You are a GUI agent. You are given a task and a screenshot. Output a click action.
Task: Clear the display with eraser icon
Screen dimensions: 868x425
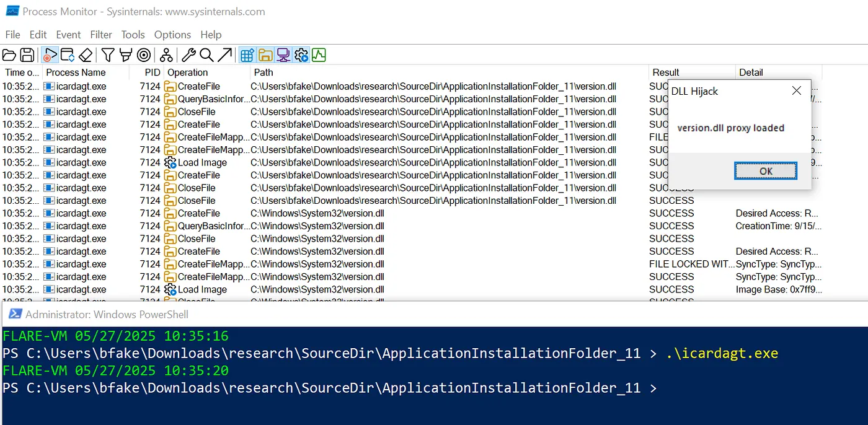[86, 55]
